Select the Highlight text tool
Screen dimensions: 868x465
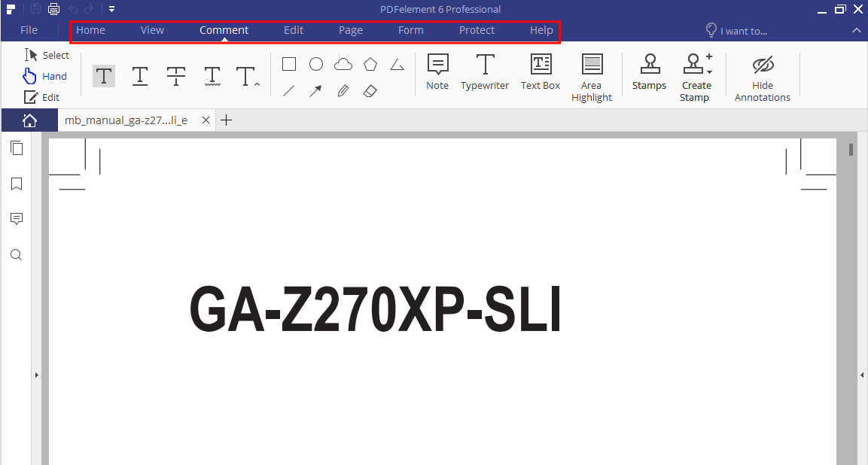point(104,76)
